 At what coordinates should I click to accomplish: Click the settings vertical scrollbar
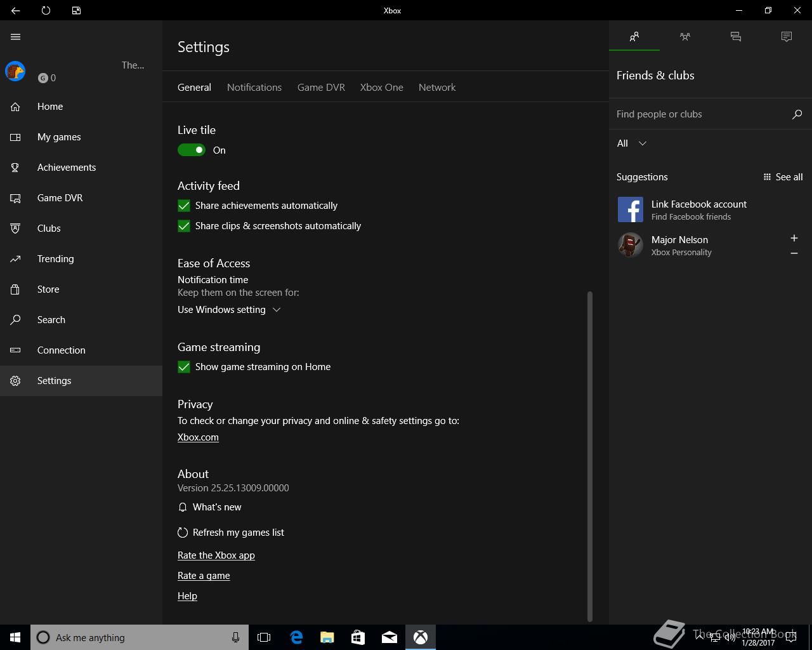[590, 456]
